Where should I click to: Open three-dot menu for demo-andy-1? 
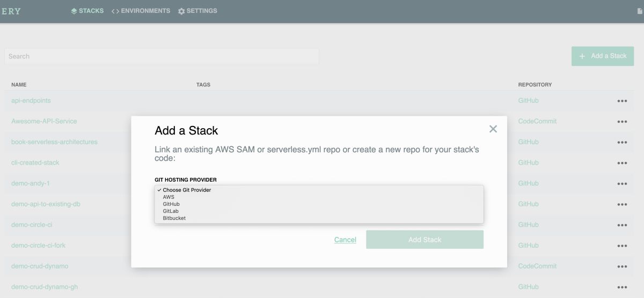pyautogui.click(x=622, y=184)
